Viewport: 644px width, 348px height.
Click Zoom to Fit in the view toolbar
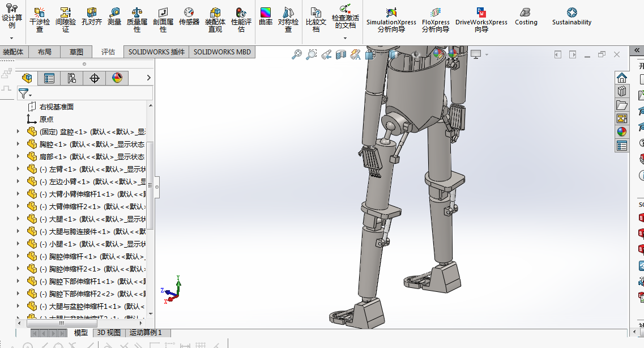[297, 54]
